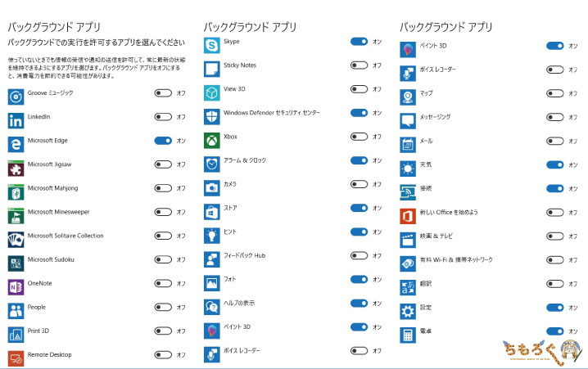588x369 pixels.
Task: Enable the フィードバック Hub toggle
Action: click(360, 255)
